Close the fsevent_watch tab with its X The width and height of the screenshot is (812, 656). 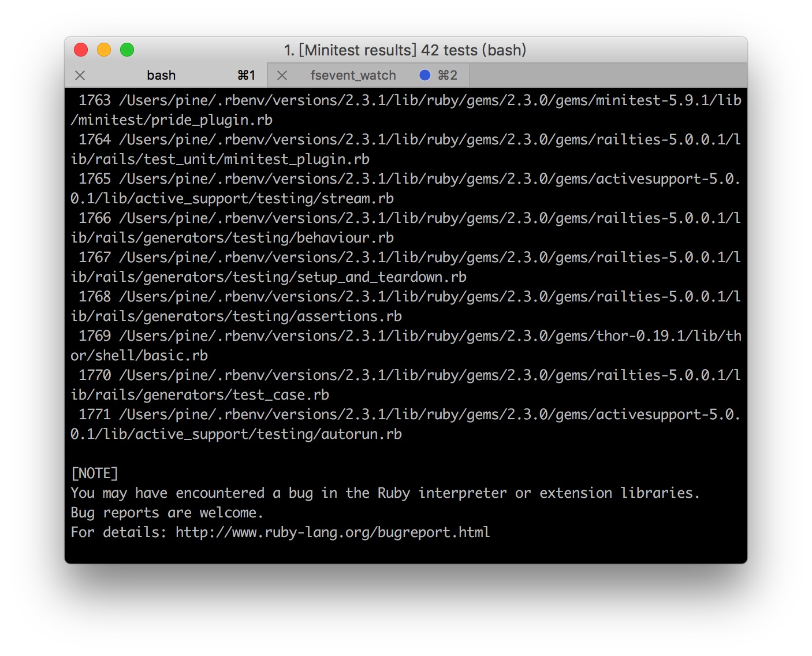[282, 75]
